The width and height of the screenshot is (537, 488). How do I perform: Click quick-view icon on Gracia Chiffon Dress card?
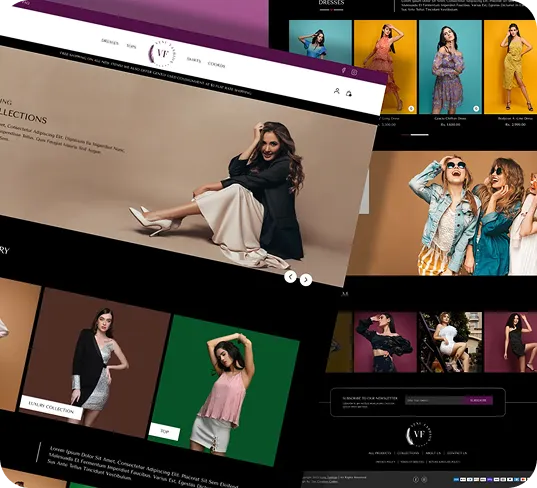click(476, 109)
